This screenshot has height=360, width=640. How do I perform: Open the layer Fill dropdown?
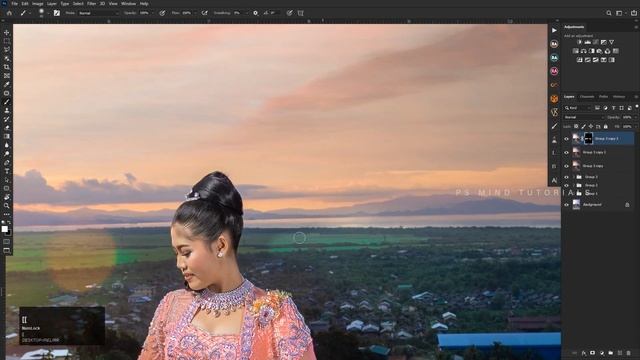coord(636,127)
